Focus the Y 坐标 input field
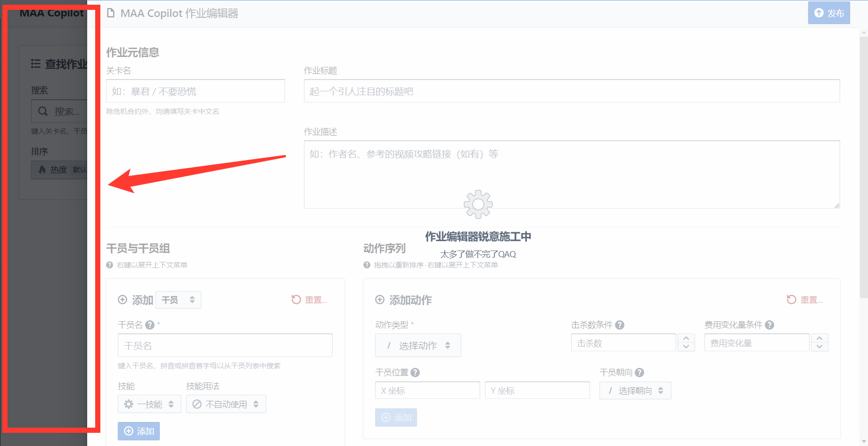 [x=537, y=390]
